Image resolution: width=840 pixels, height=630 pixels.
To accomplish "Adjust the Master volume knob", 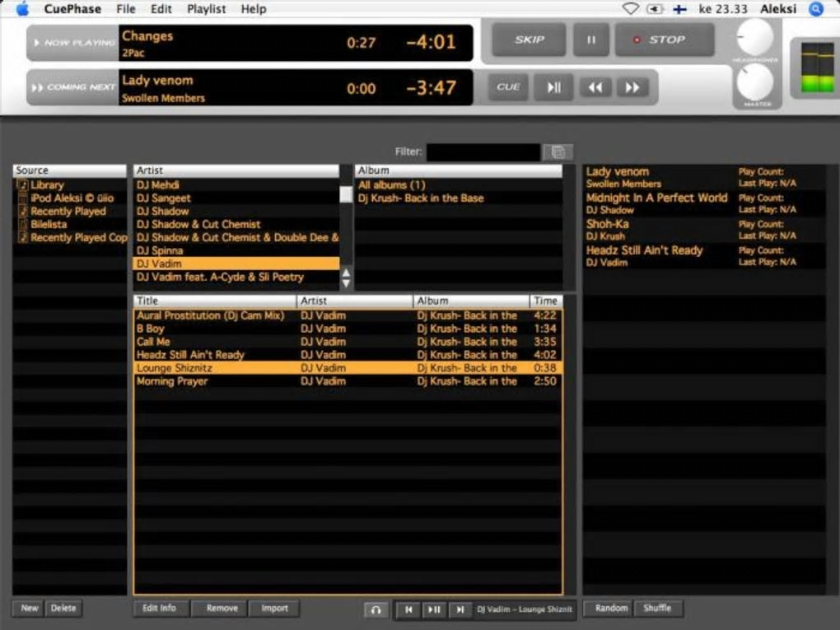I will coord(755,82).
